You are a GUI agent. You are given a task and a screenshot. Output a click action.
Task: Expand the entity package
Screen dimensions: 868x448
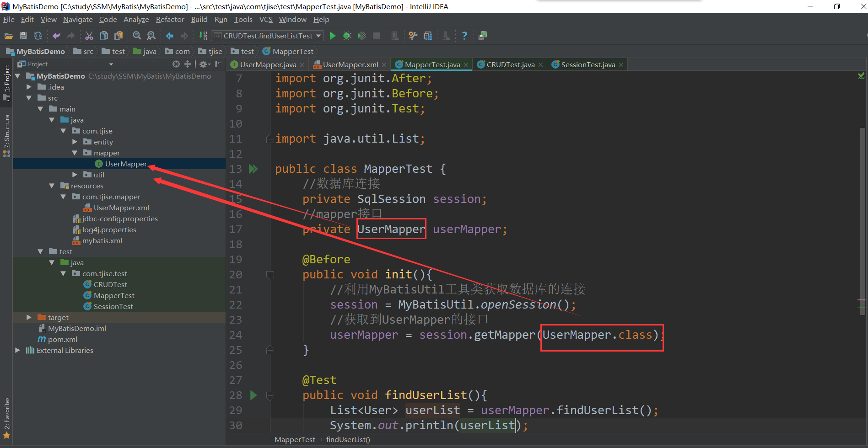(x=75, y=142)
